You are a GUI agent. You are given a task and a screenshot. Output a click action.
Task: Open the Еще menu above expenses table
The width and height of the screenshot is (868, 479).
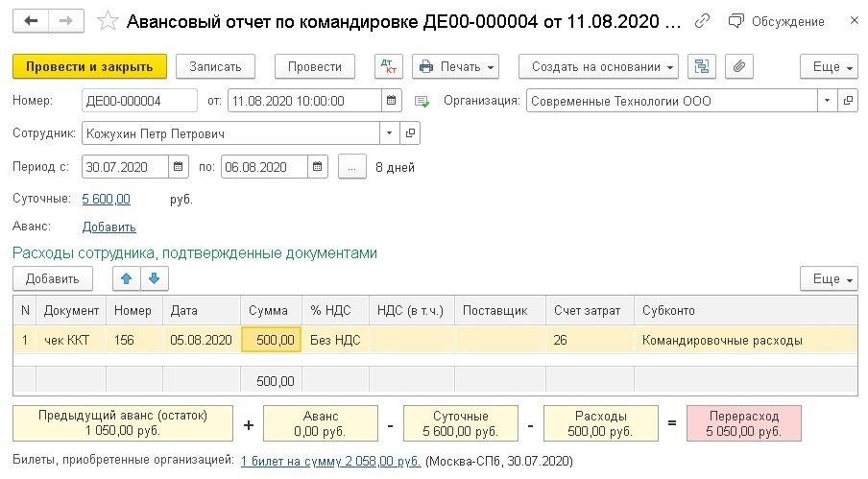point(828,279)
